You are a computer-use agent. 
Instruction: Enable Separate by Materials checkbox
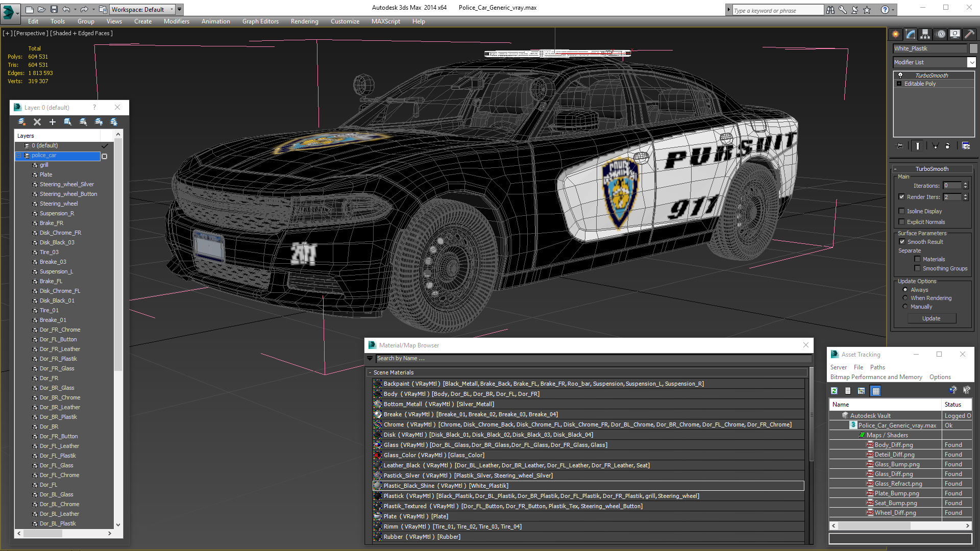917,259
